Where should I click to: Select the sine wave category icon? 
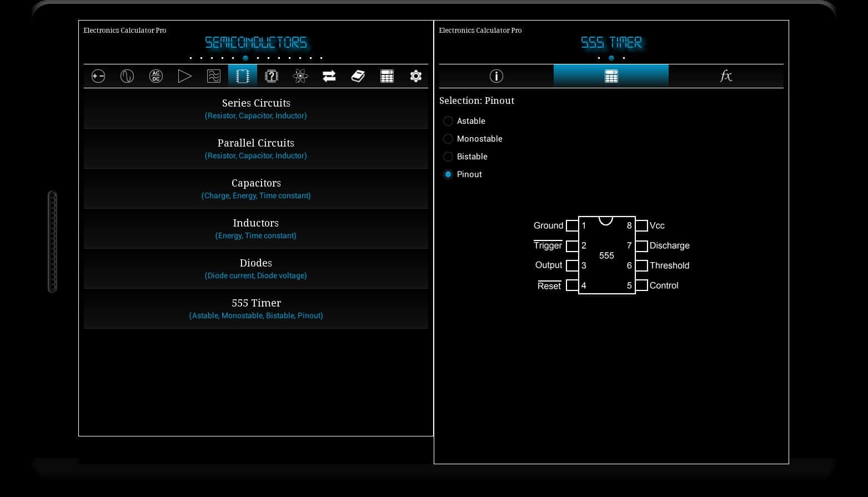point(127,76)
